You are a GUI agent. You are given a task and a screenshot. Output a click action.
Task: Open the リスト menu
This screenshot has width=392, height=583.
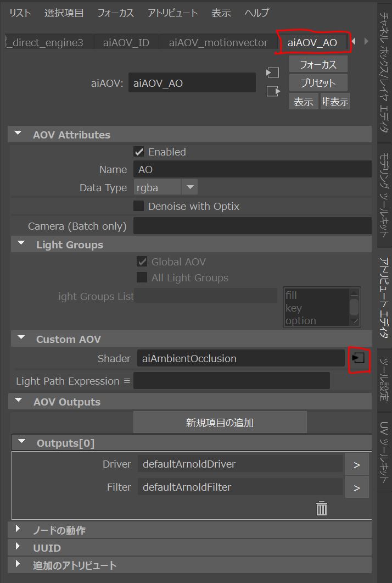(20, 13)
